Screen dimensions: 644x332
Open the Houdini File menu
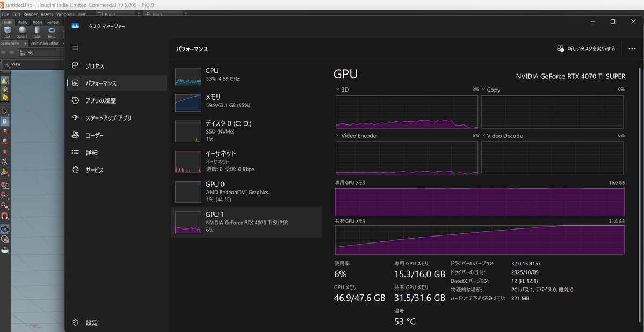pyautogui.click(x=5, y=14)
